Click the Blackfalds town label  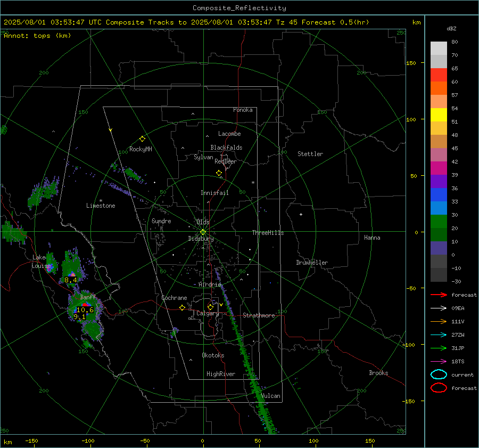click(226, 148)
